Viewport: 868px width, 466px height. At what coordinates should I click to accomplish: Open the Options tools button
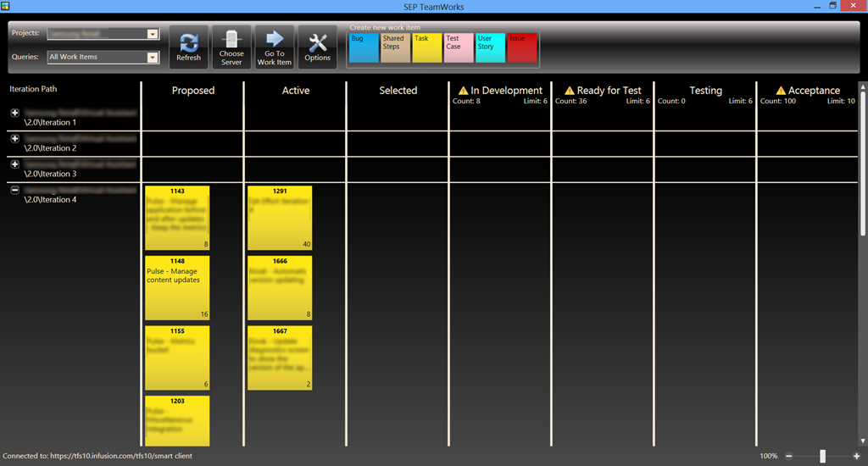coord(317,47)
